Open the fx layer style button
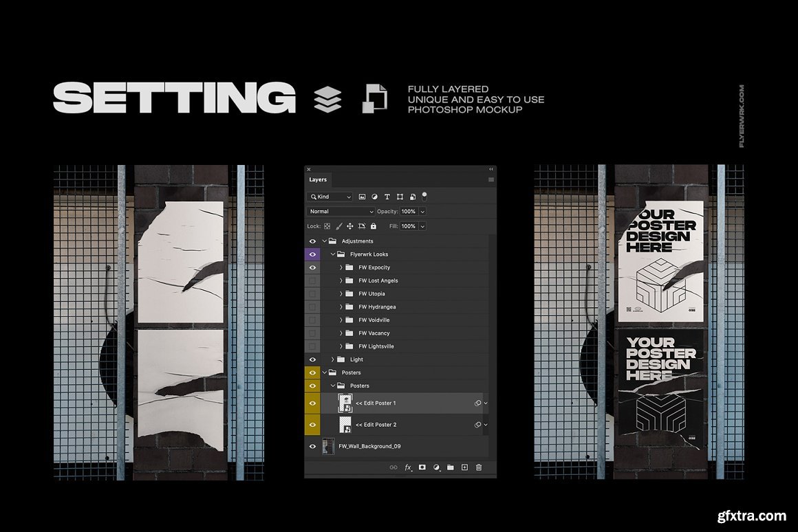 (408, 467)
